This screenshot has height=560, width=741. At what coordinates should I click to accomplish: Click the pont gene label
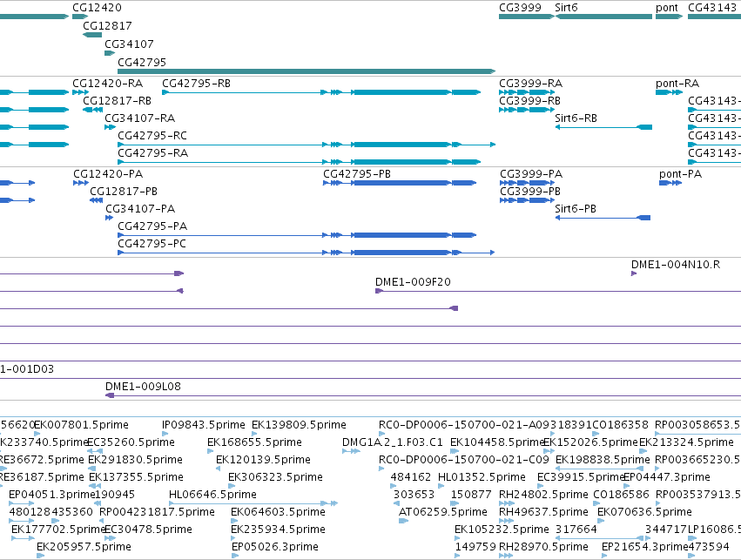[667, 8]
